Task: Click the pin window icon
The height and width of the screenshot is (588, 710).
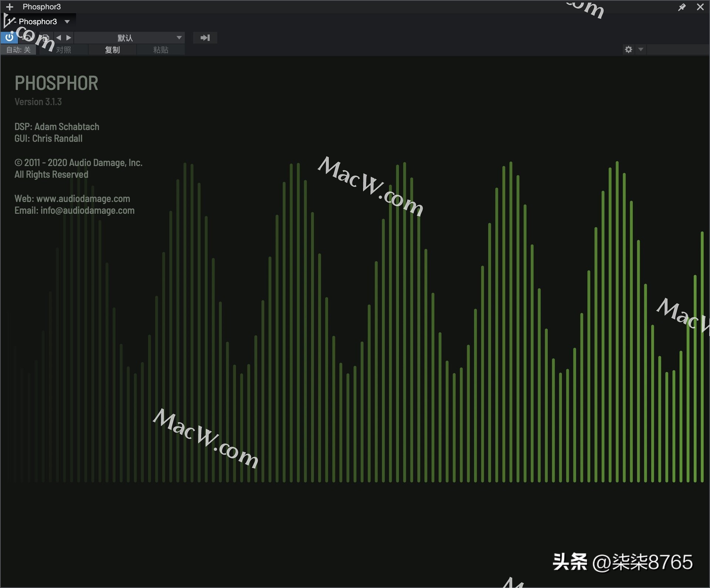Action: pos(682,7)
